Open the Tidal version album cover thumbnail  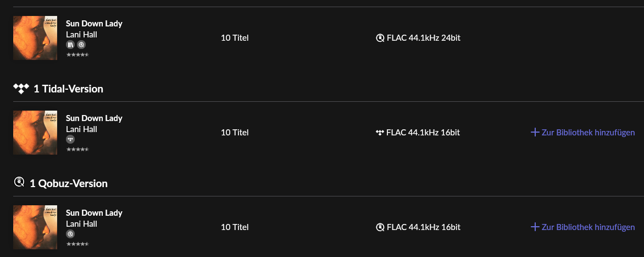(x=35, y=133)
